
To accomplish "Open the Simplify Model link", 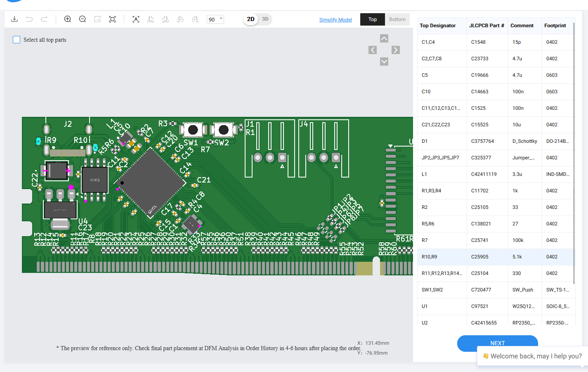I will [335, 20].
